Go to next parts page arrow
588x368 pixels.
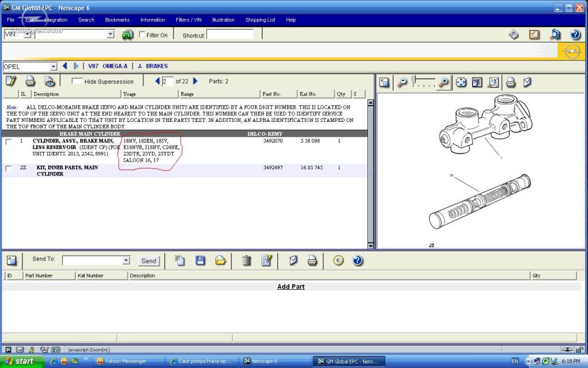click(195, 81)
